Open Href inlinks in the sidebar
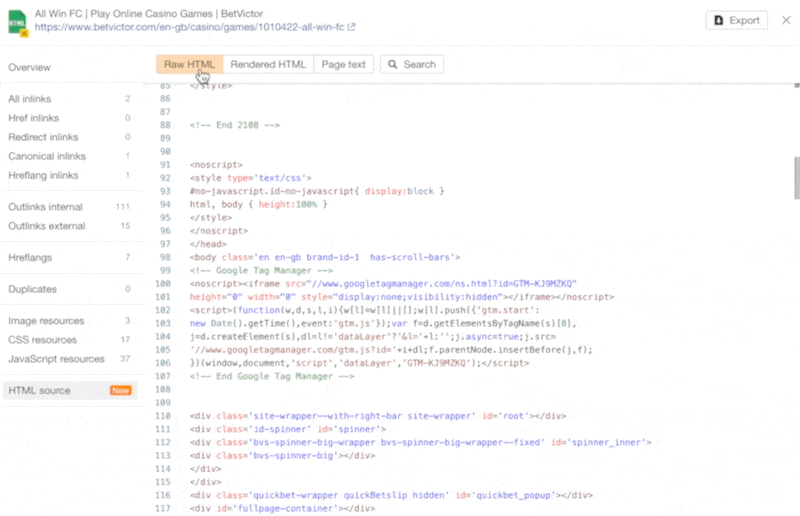The height and width of the screenshot is (516, 800). (33, 118)
